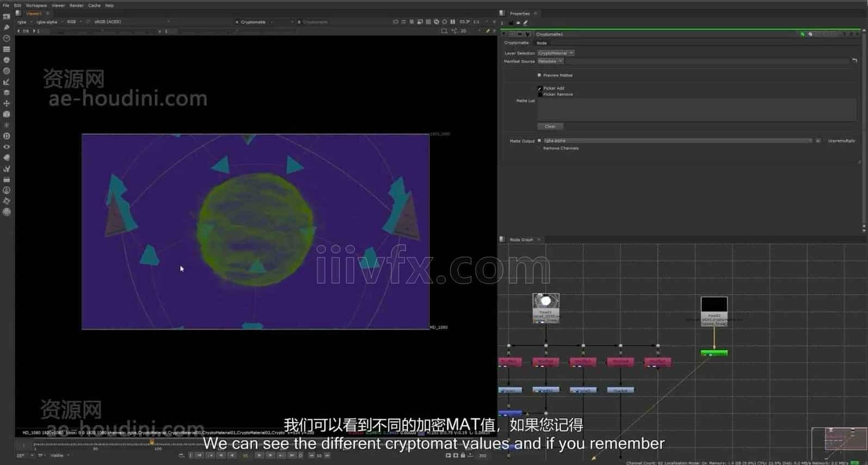The image size is (868, 465).
Task: Select the Merge nodes toolbar icon
Action: [7, 93]
